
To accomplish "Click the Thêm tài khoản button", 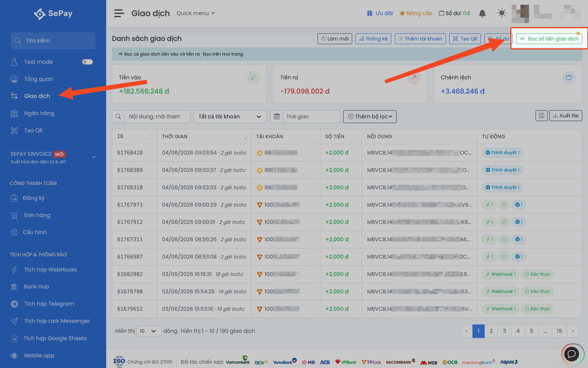I will coord(420,39).
